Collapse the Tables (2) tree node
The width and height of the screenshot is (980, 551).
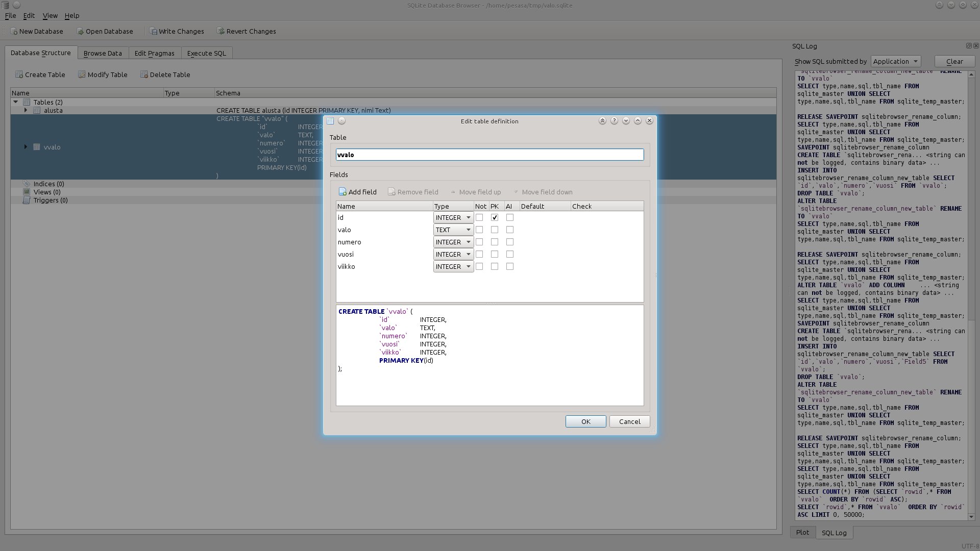tap(16, 102)
